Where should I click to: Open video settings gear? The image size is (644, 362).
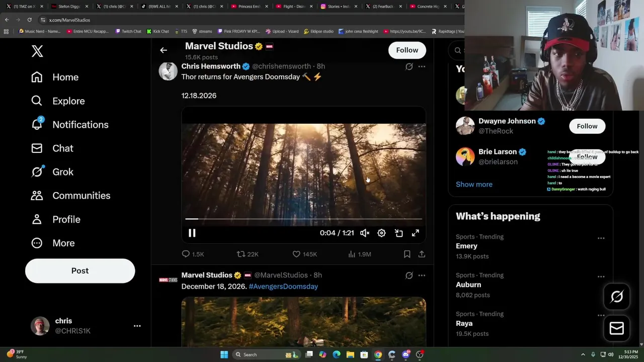click(x=381, y=233)
